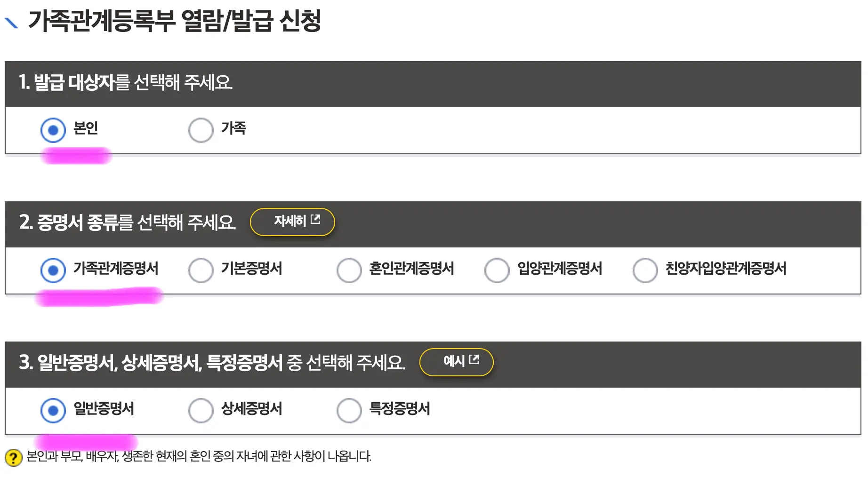Select 혼인관계증명서 in section 2

(348, 270)
